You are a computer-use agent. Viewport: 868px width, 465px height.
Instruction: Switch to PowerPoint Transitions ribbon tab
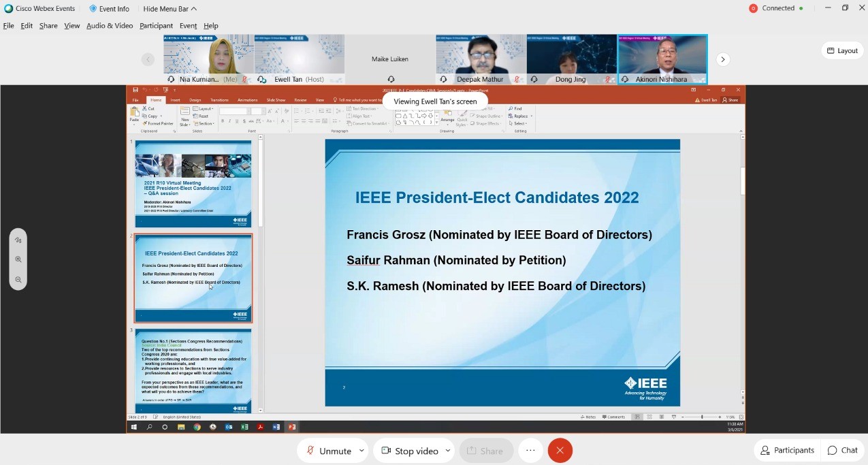click(x=219, y=100)
